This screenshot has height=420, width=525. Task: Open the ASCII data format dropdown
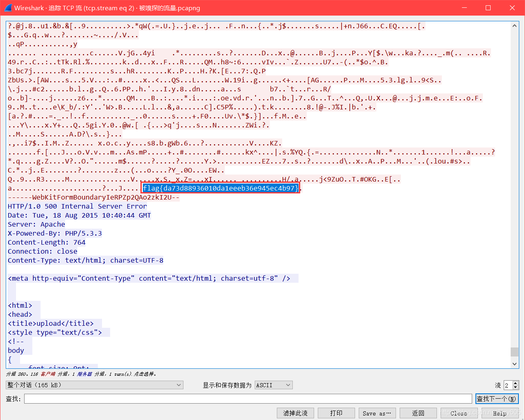[x=274, y=385]
